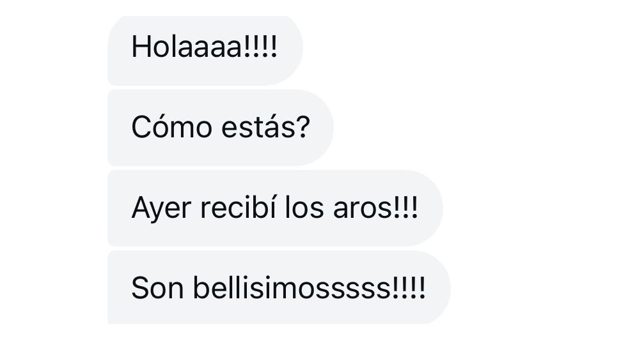
Task: Click the exclamation marks after "aros"
Action: coord(406,207)
